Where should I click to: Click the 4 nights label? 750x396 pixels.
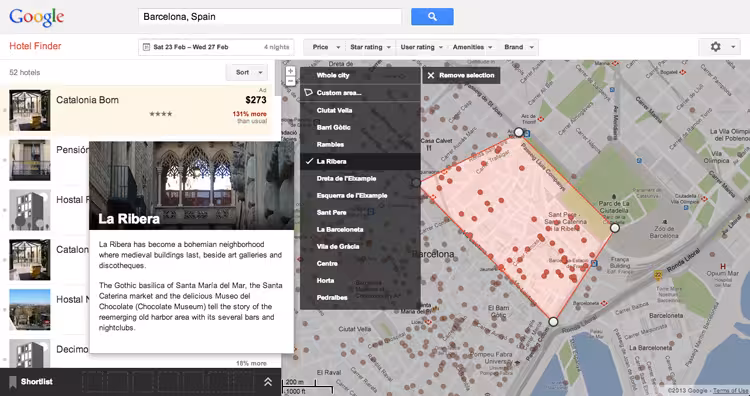(276, 47)
